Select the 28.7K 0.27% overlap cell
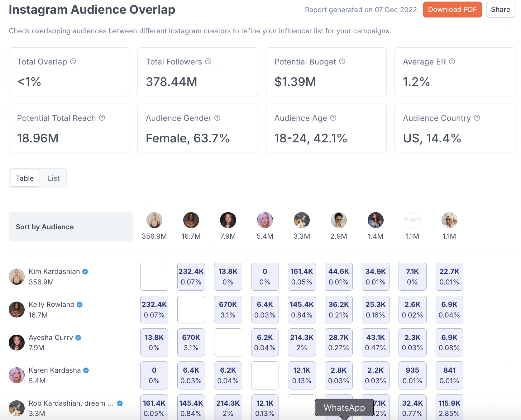The width and height of the screenshot is (521, 420). tap(339, 342)
